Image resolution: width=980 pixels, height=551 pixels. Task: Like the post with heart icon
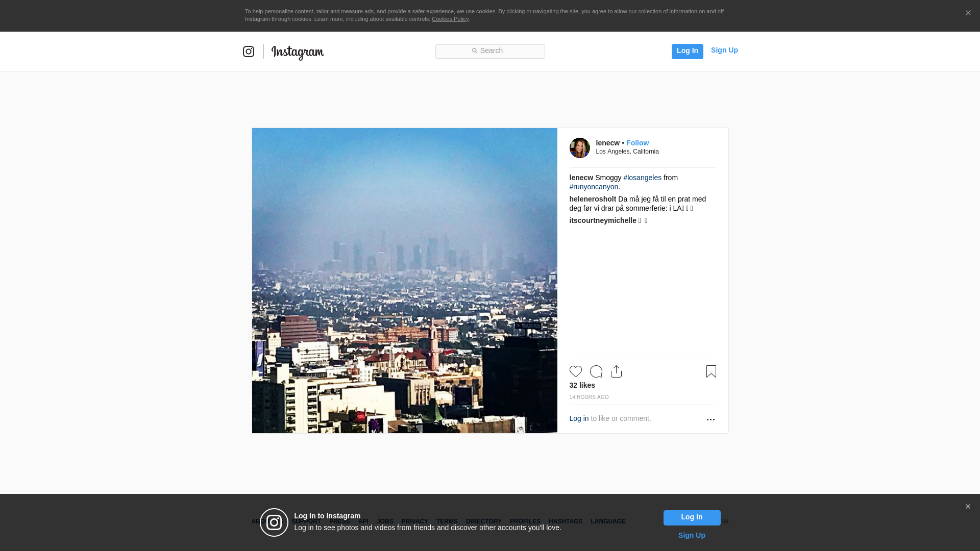pos(576,371)
